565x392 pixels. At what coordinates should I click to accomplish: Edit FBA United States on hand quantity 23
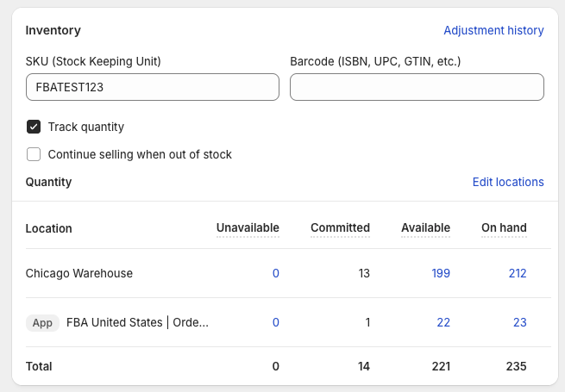tap(519, 322)
